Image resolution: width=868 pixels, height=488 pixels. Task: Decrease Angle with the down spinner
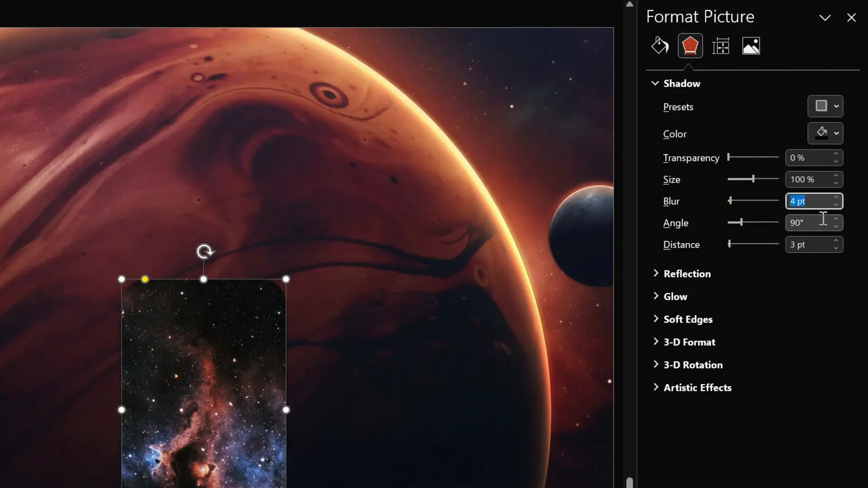836,226
